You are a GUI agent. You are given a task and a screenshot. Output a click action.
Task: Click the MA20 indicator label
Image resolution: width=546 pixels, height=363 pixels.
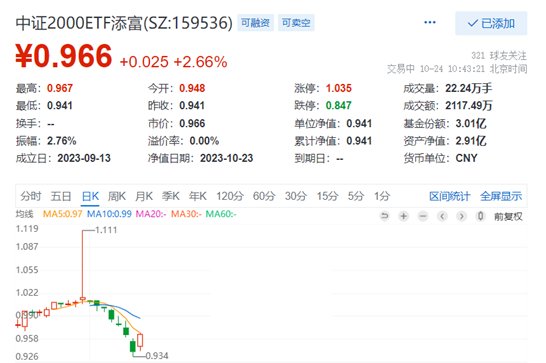coord(151,214)
